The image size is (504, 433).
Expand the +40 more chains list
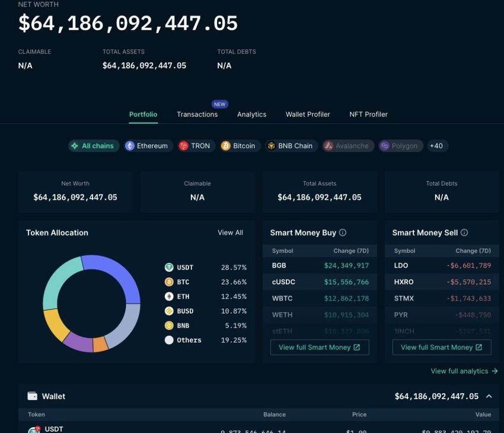pos(437,146)
